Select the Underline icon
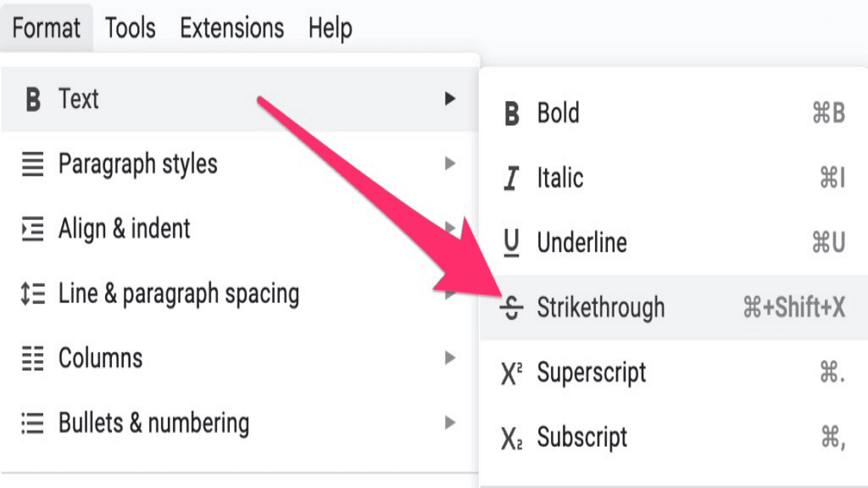This screenshot has height=488, width=868. pos(510,243)
